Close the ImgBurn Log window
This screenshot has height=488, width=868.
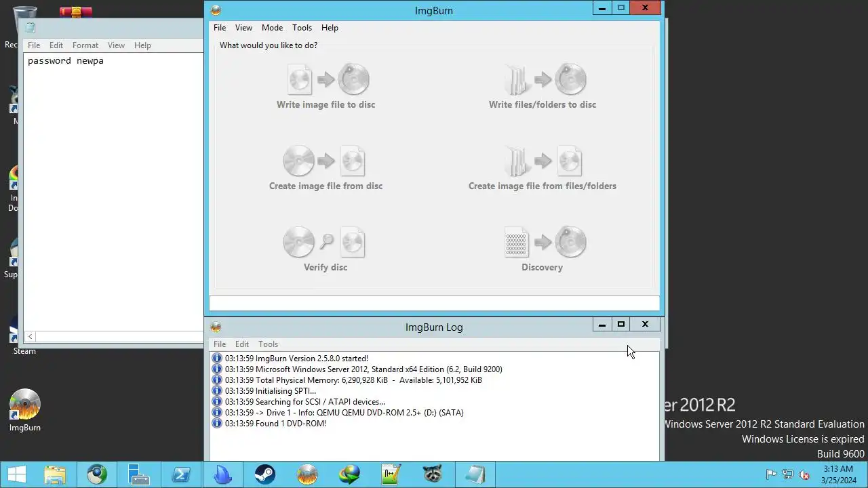coord(645,325)
